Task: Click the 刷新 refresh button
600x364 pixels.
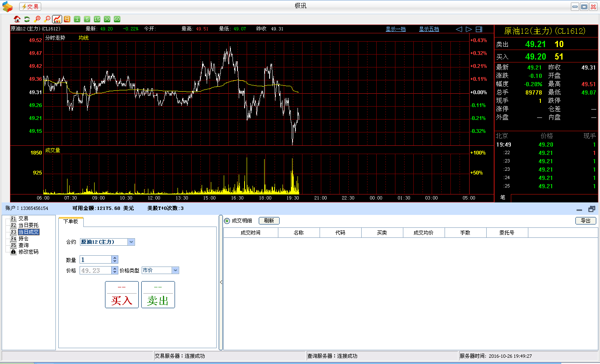Action: pyautogui.click(x=269, y=221)
